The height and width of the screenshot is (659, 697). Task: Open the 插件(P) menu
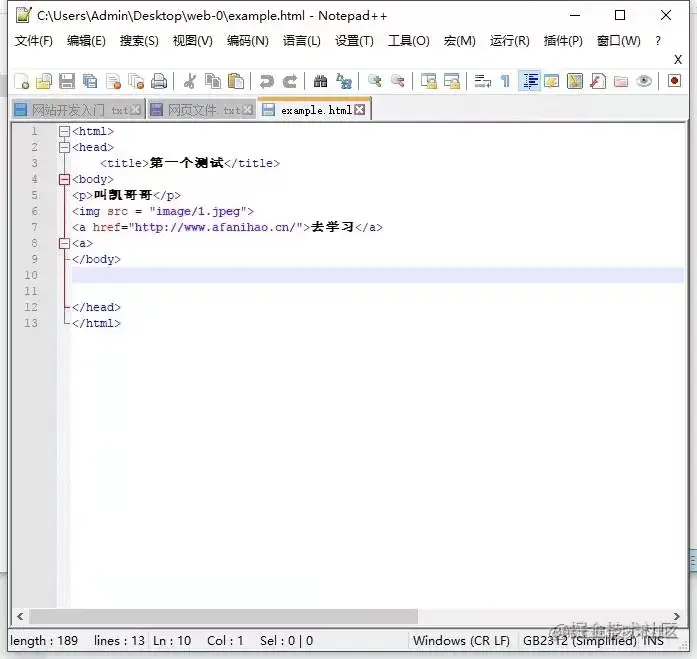point(563,41)
